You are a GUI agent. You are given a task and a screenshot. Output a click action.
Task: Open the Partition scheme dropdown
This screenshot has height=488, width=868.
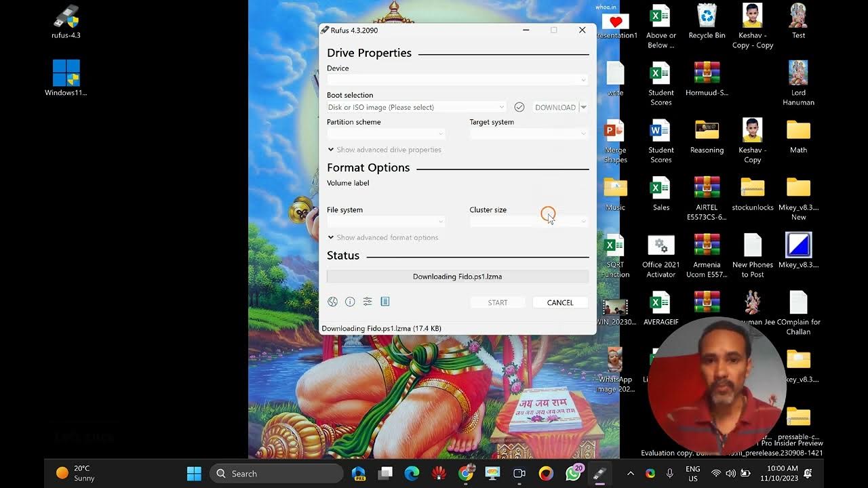coord(386,134)
